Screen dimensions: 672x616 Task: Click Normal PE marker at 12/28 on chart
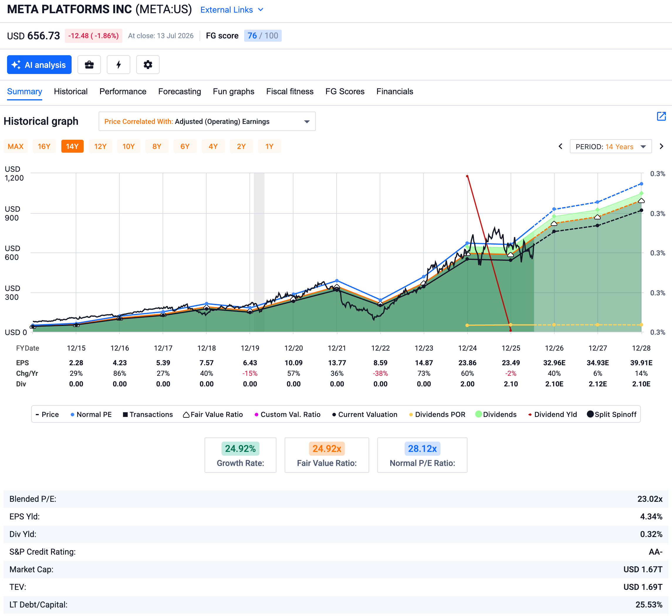(x=641, y=184)
